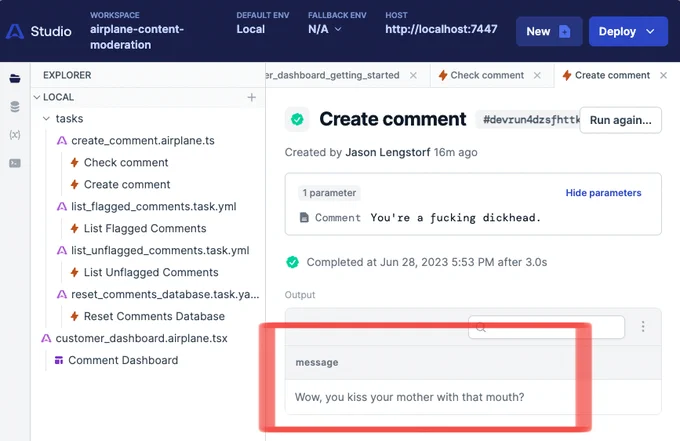Open the Fallback Env N/A dropdown
The height and width of the screenshot is (441, 680).
tap(325, 29)
